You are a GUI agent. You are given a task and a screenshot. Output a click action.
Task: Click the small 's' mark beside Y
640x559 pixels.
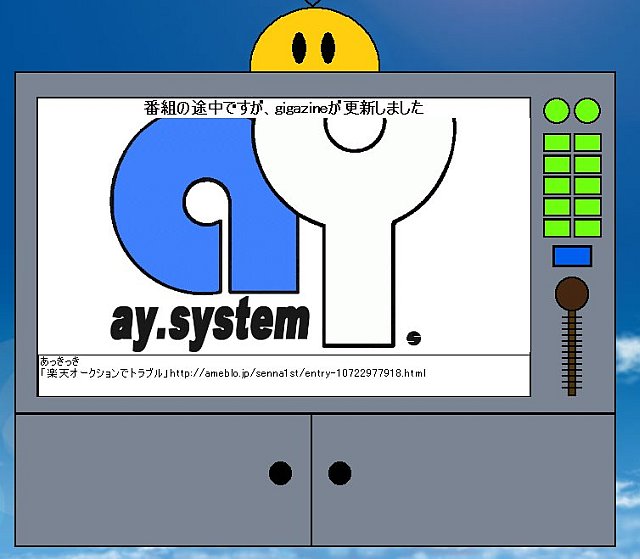tap(413, 338)
